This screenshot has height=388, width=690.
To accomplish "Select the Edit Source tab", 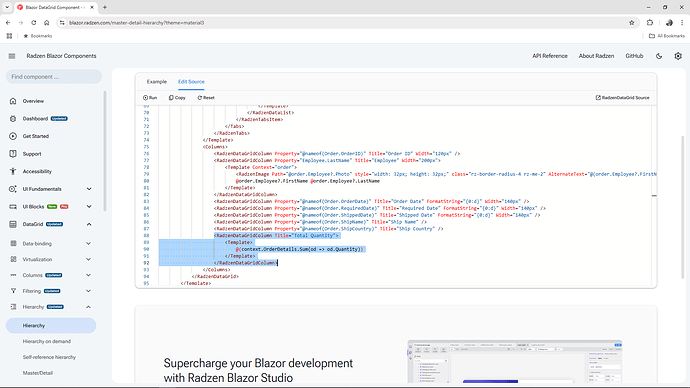I will [191, 81].
